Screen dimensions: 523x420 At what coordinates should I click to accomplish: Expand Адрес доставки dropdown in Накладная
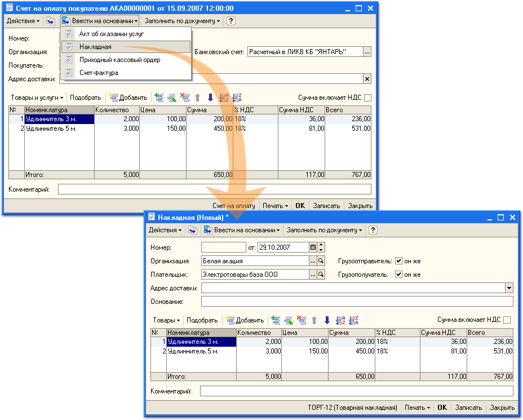click(509, 288)
